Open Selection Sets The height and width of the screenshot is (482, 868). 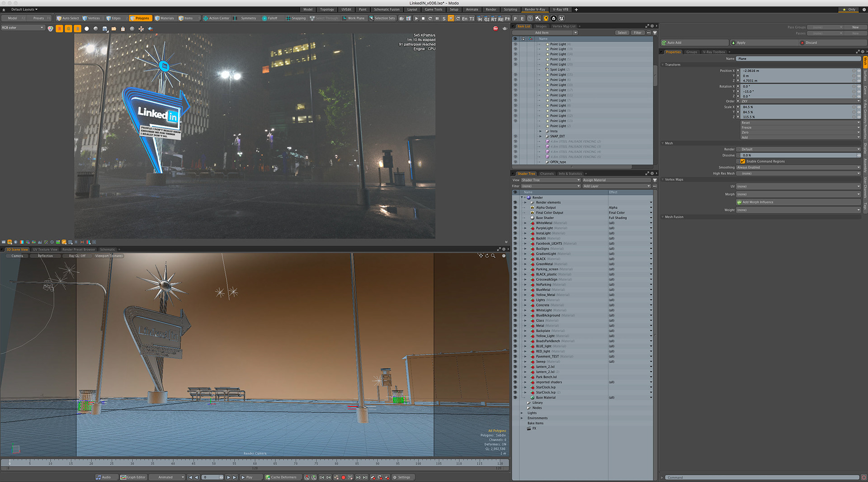coord(382,18)
